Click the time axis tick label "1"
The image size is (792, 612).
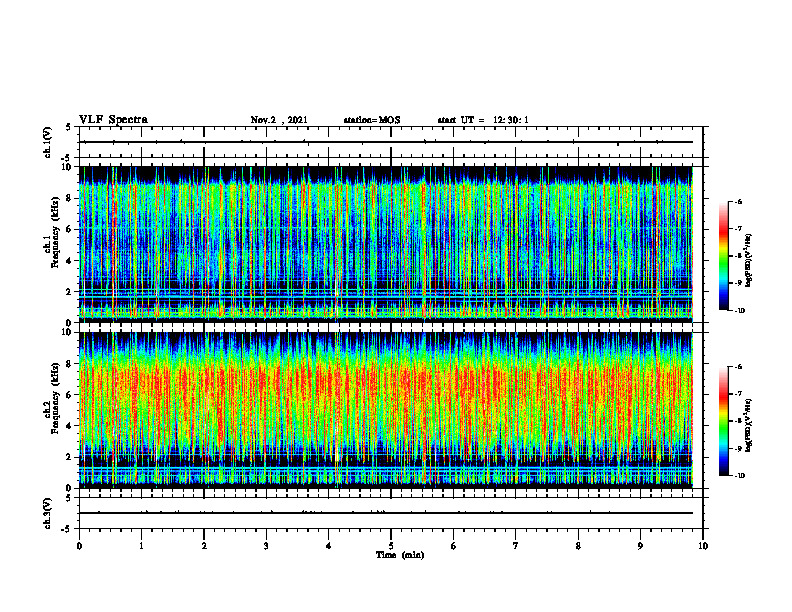point(141,546)
